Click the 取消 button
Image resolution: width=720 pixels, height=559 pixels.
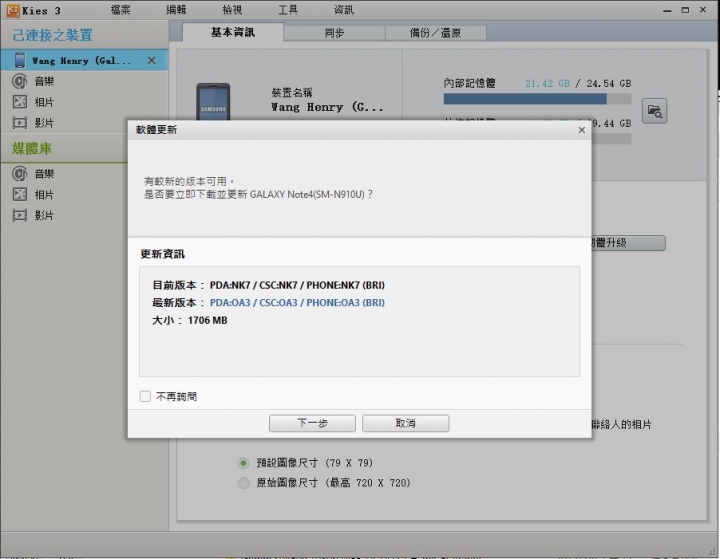pos(405,423)
